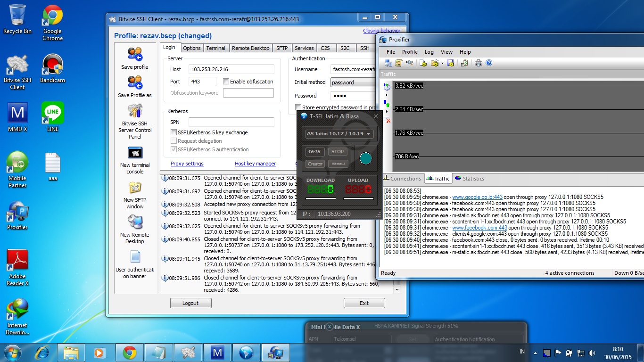Click Proxy settings link

click(x=187, y=164)
